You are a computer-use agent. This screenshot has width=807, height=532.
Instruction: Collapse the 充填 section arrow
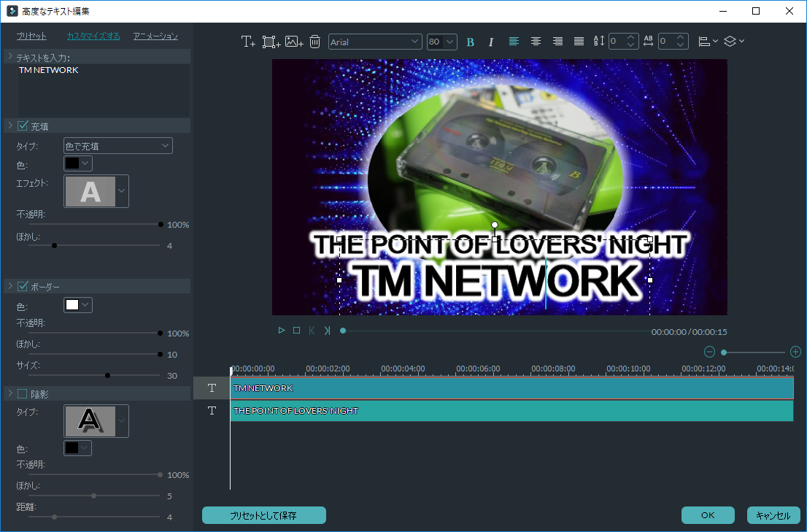pyautogui.click(x=9, y=126)
